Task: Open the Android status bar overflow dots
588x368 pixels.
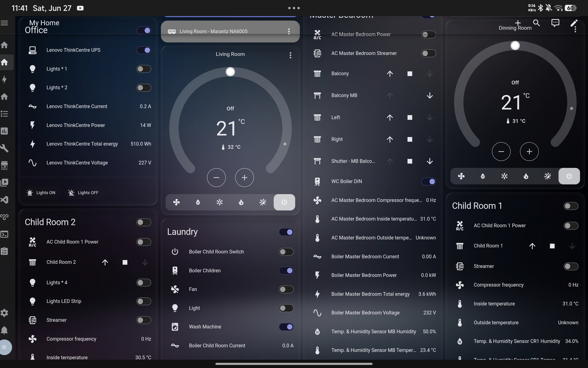Action: (x=294, y=8)
